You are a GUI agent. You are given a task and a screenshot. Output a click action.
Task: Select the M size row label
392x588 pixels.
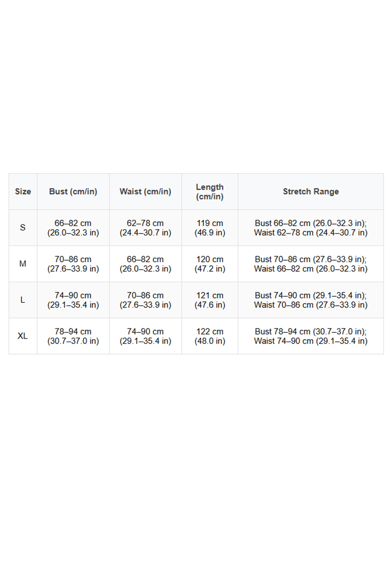(x=23, y=264)
